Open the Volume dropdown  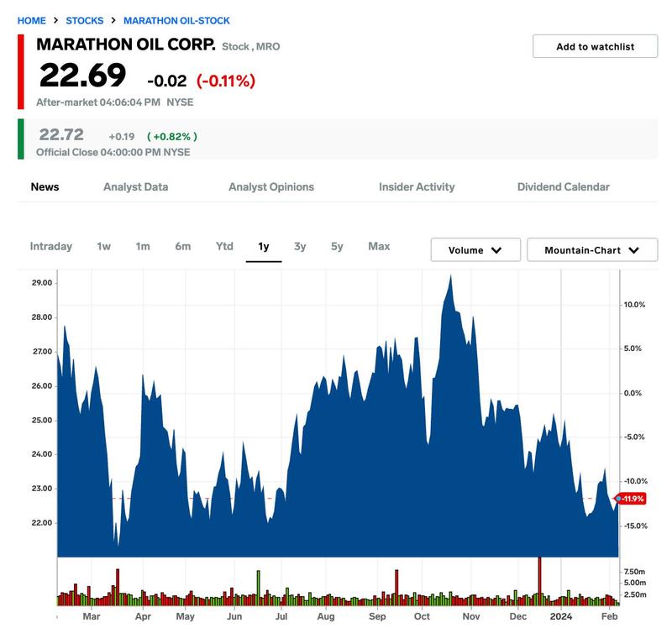click(x=475, y=249)
